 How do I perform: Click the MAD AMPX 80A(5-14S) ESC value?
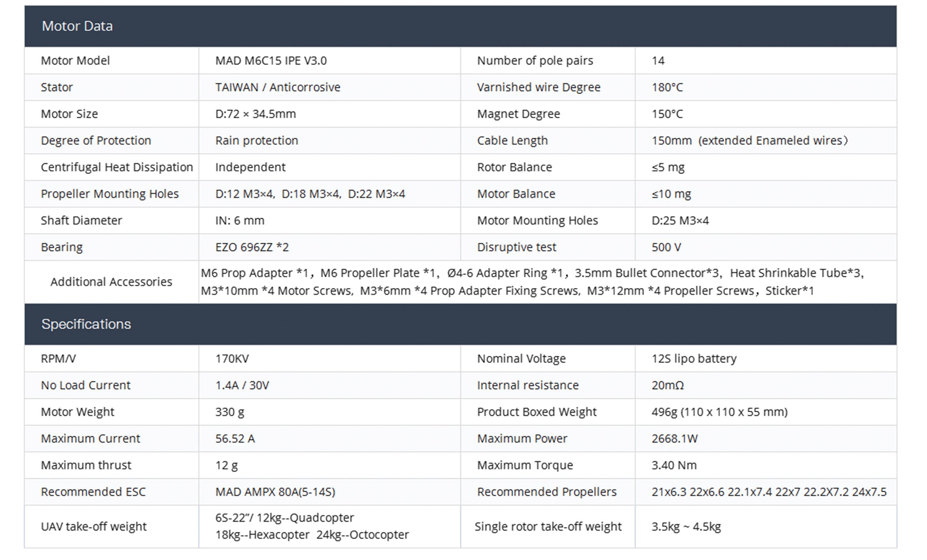[x=275, y=492]
